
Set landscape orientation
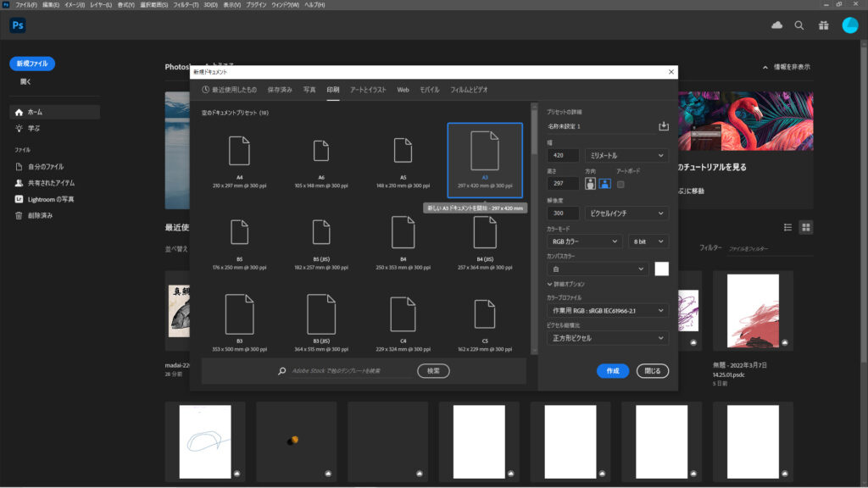[604, 184]
